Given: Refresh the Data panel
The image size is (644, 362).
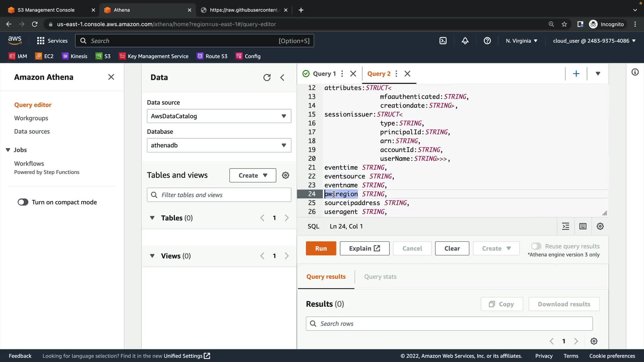Looking at the screenshot, I should (x=267, y=77).
